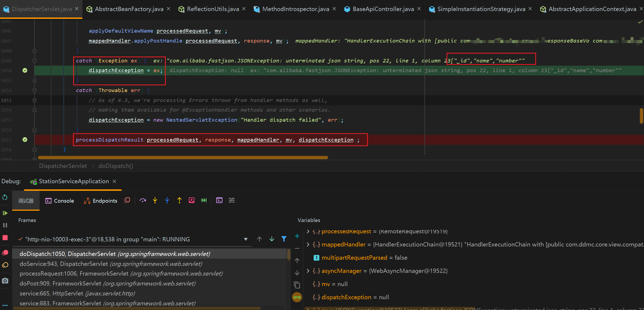Switch to the ReflectionUtils.java tab
Viewport: 644px width, 310px height.
click(x=213, y=9)
